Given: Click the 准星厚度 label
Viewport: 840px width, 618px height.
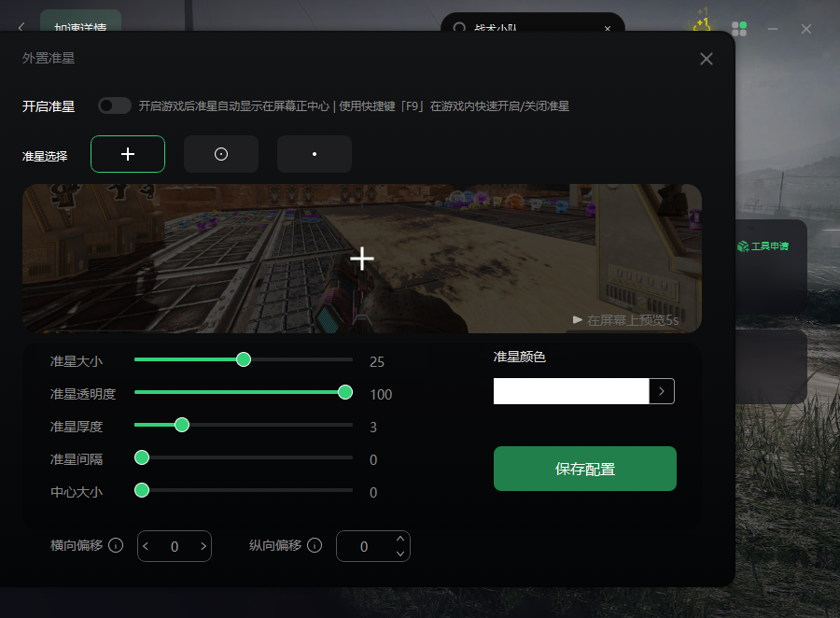Looking at the screenshot, I should [x=77, y=427].
